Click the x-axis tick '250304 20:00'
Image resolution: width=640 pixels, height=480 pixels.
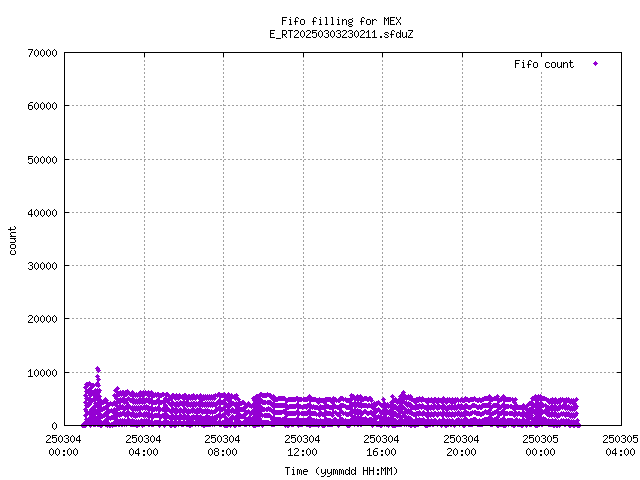(x=462, y=446)
